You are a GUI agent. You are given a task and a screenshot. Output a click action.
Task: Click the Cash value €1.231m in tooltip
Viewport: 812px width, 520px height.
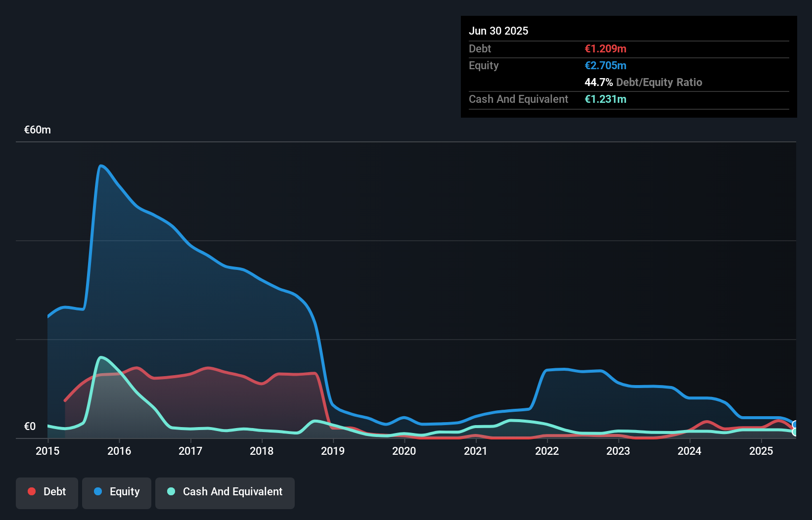605,99
